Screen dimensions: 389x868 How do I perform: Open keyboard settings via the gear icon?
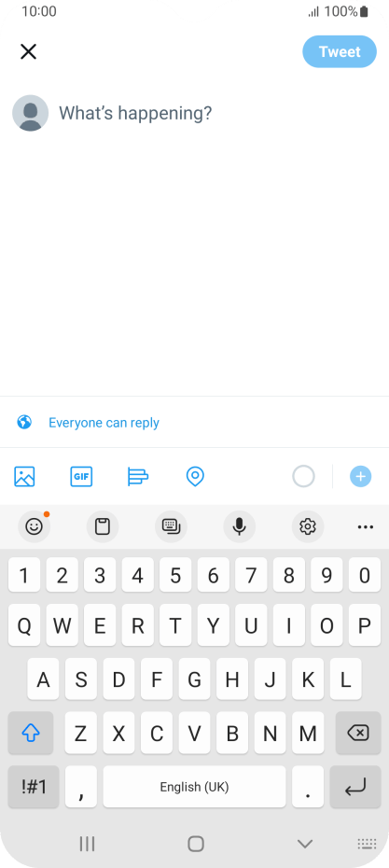point(308,526)
